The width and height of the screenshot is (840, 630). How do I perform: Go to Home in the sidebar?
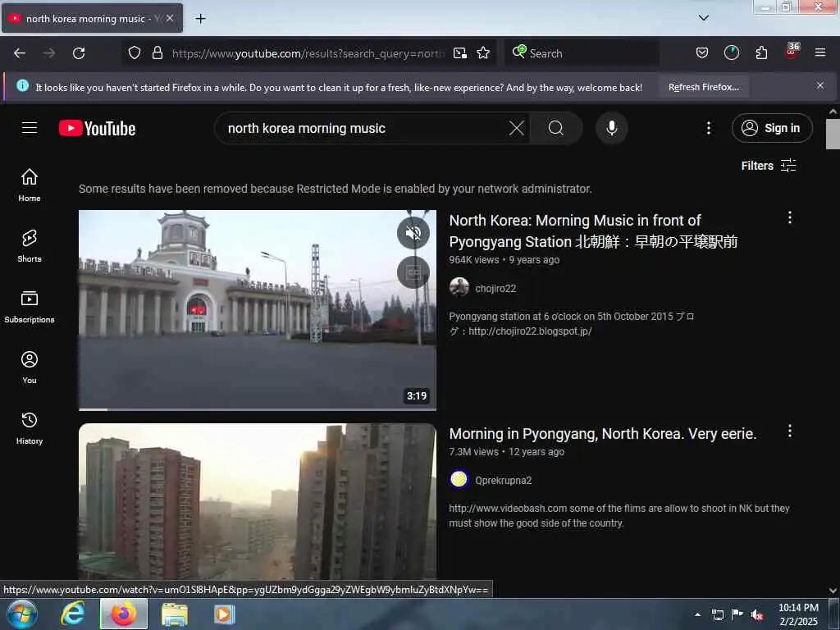(30, 185)
